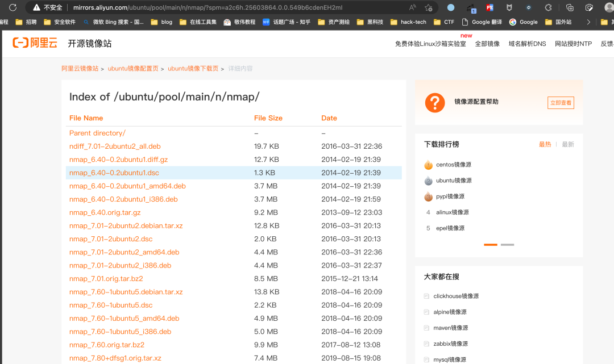
Task: Download nmap_7.80+dfsg1.orig.tar.xz
Action: 115,358
